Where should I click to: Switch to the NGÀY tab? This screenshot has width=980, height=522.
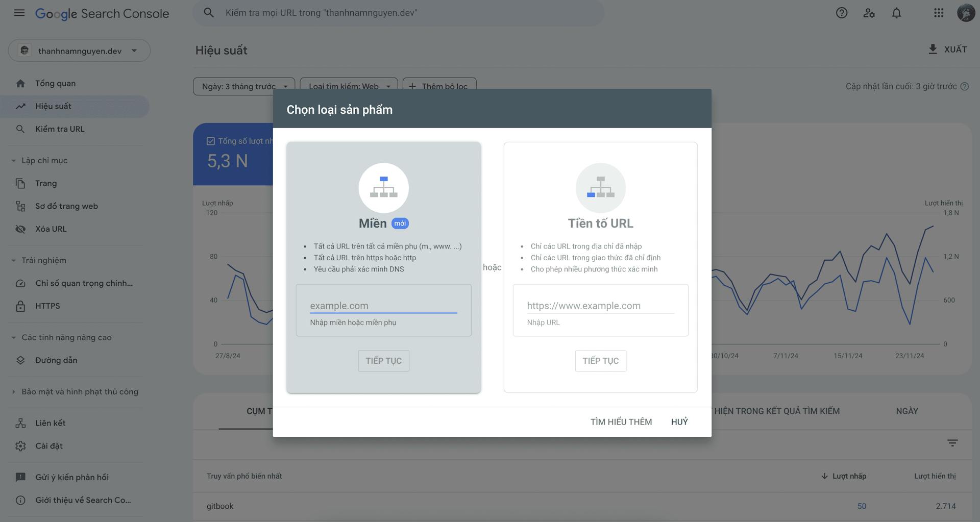coord(906,411)
